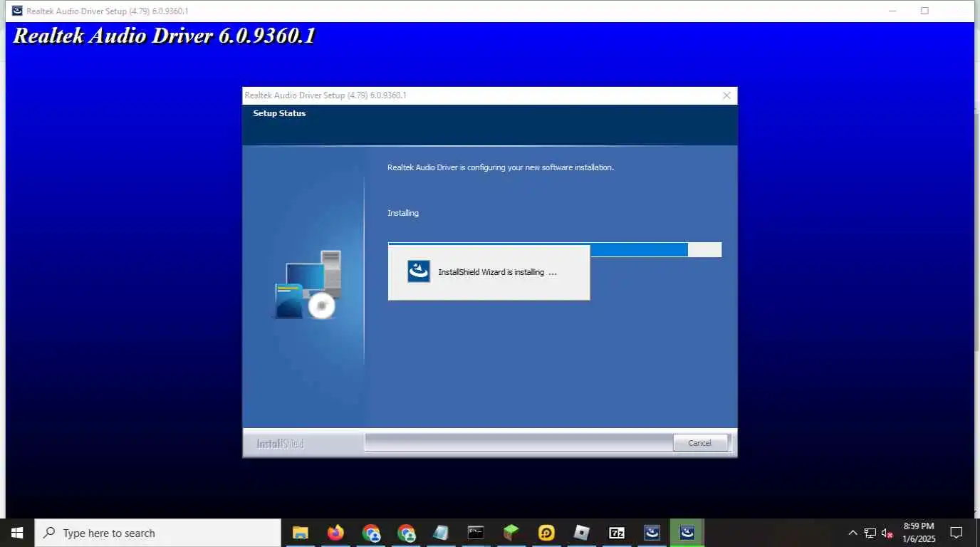Open the network status tray icon

870,533
